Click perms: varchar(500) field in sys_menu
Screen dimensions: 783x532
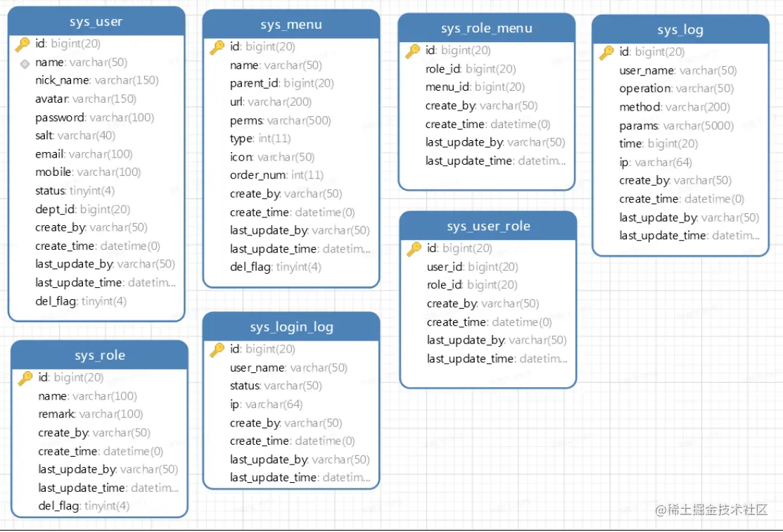click(x=281, y=120)
